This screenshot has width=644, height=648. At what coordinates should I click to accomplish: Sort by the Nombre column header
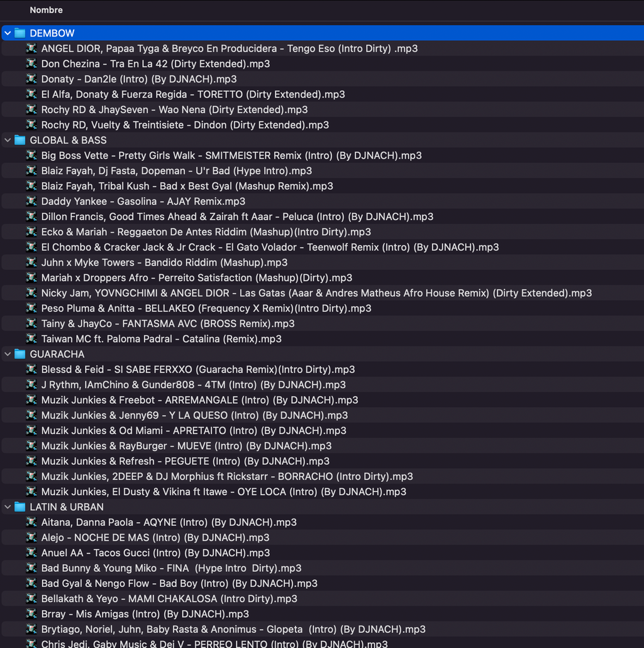[47, 10]
